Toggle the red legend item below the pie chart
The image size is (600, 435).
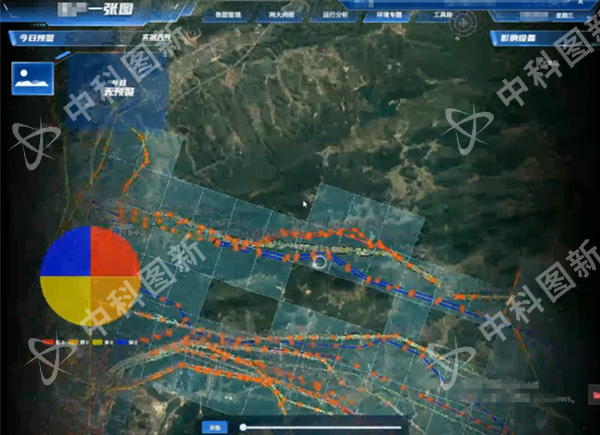50,341
